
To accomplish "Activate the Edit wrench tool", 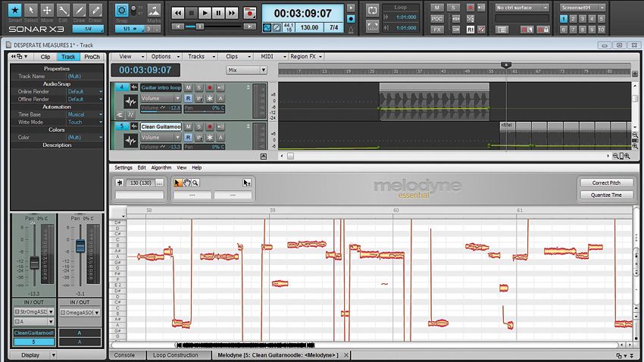I will pyautogui.click(x=63, y=11).
